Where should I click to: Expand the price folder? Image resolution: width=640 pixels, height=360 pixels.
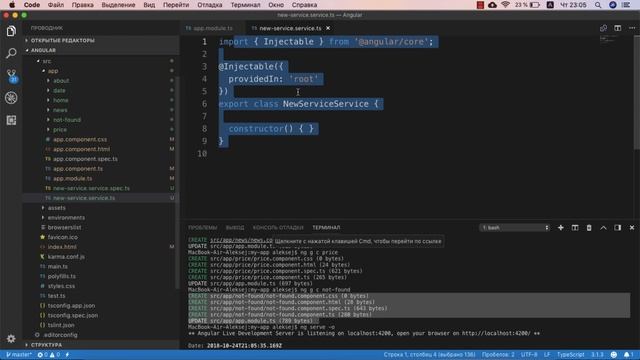click(60, 130)
